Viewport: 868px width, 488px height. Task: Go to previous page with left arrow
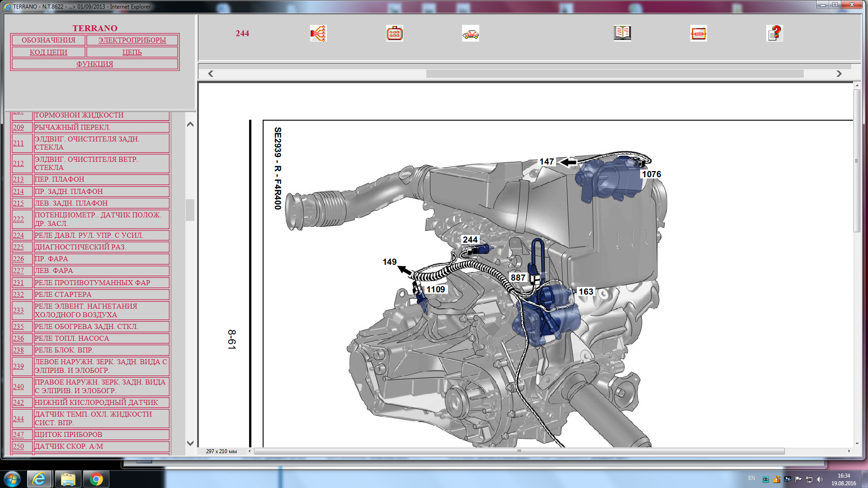click(x=210, y=74)
